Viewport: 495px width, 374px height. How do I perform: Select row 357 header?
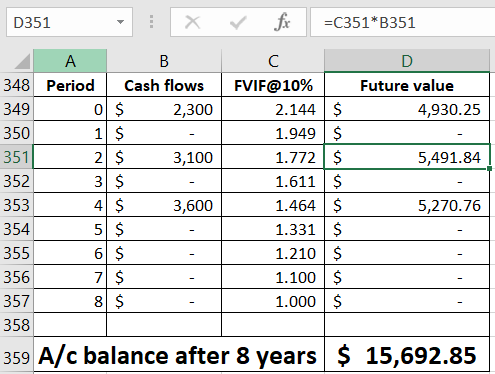point(16,301)
